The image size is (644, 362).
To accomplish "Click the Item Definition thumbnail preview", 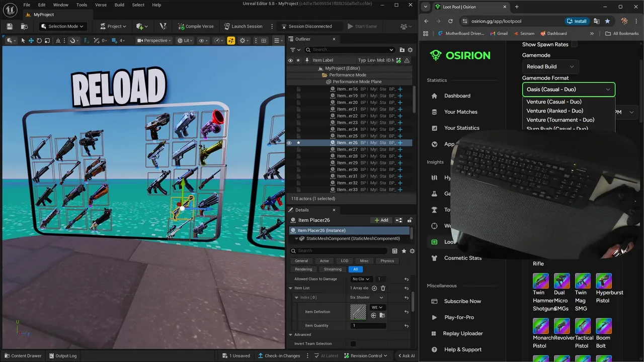I will (358, 312).
